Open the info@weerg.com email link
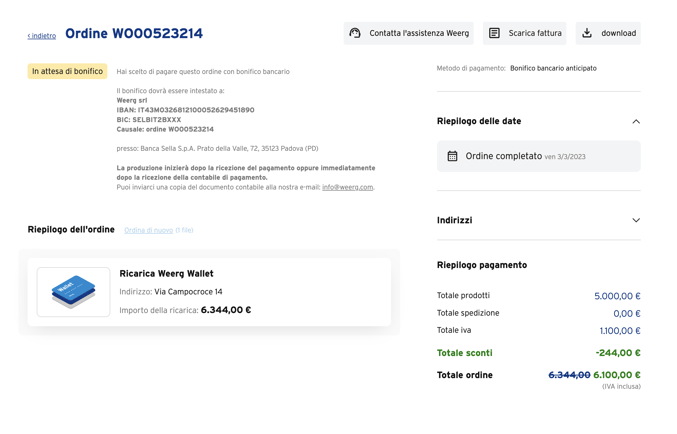 [x=348, y=187]
